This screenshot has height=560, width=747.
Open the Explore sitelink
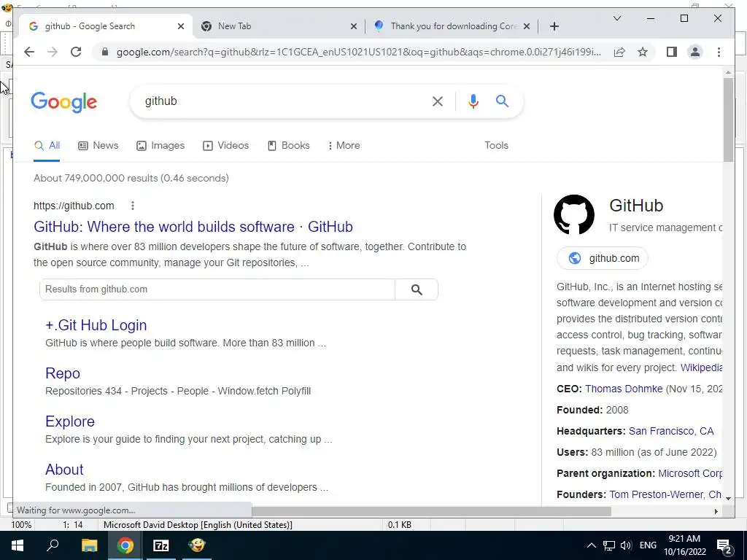pos(69,421)
